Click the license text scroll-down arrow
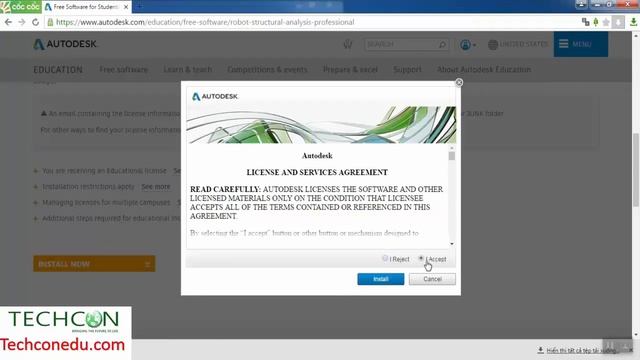The height and width of the screenshot is (360, 640). (451, 244)
